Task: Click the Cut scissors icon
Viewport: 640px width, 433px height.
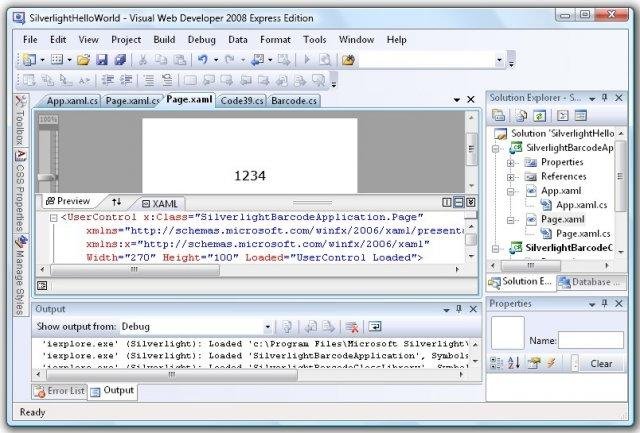Action: 142,60
